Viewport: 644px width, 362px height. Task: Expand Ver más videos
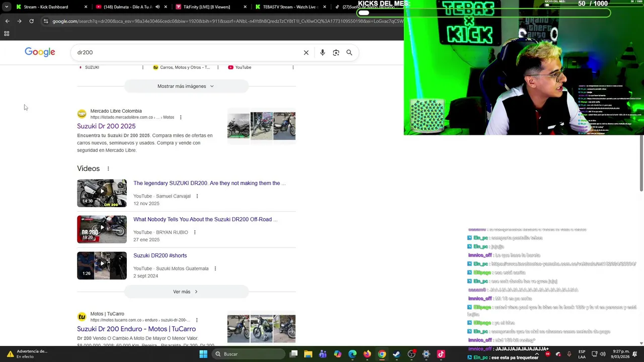(x=186, y=292)
